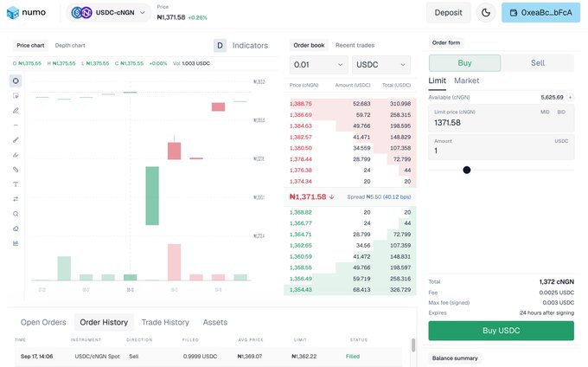Image resolution: width=588 pixels, height=367 pixels.
Task: Select the horizontal line tool
Action: tap(16, 125)
